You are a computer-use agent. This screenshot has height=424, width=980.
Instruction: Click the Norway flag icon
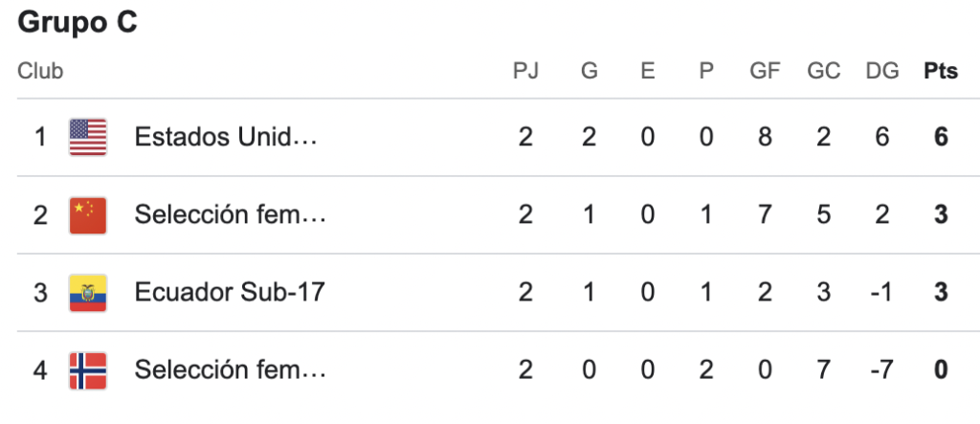tap(88, 369)
